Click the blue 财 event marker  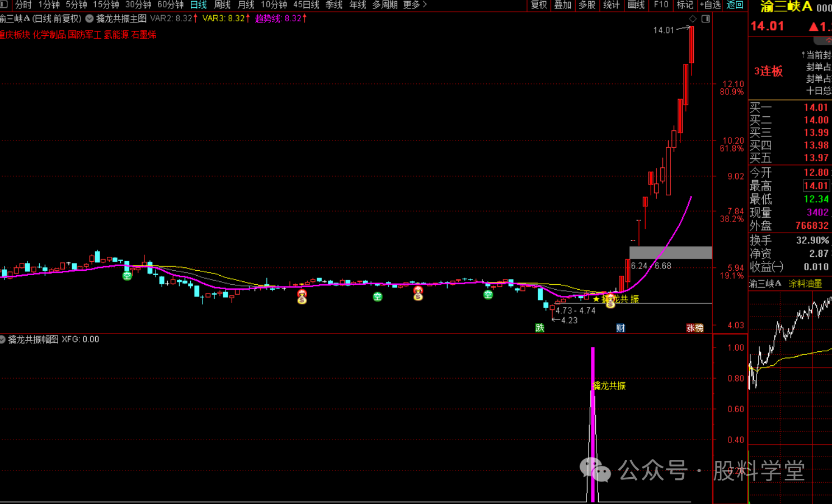click(x=621, y=328)
